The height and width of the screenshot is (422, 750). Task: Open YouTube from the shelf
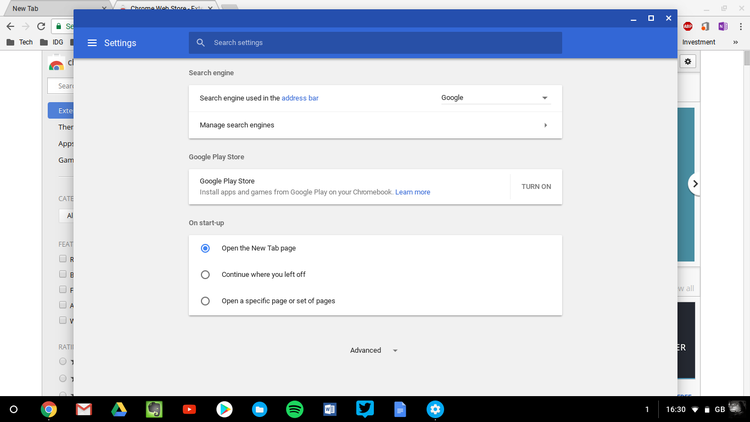pyautogui.click(x=189, y=409)
